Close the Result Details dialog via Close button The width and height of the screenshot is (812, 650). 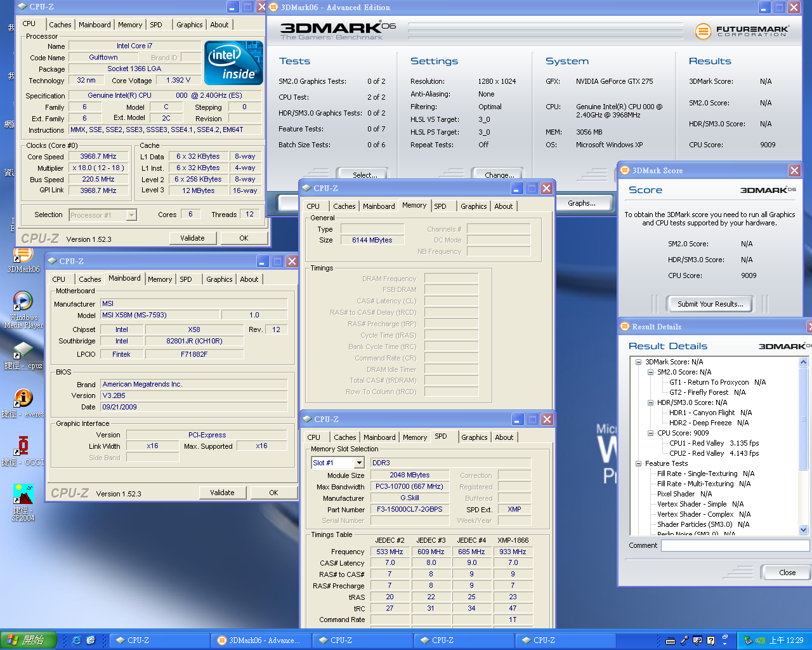(x=787, y=573)
